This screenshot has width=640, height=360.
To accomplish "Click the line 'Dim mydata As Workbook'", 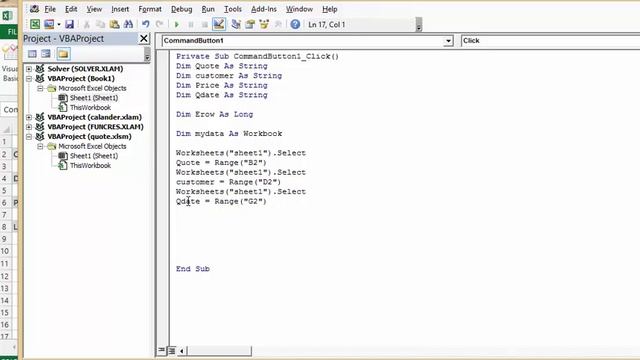I will (x=229, y=134).
